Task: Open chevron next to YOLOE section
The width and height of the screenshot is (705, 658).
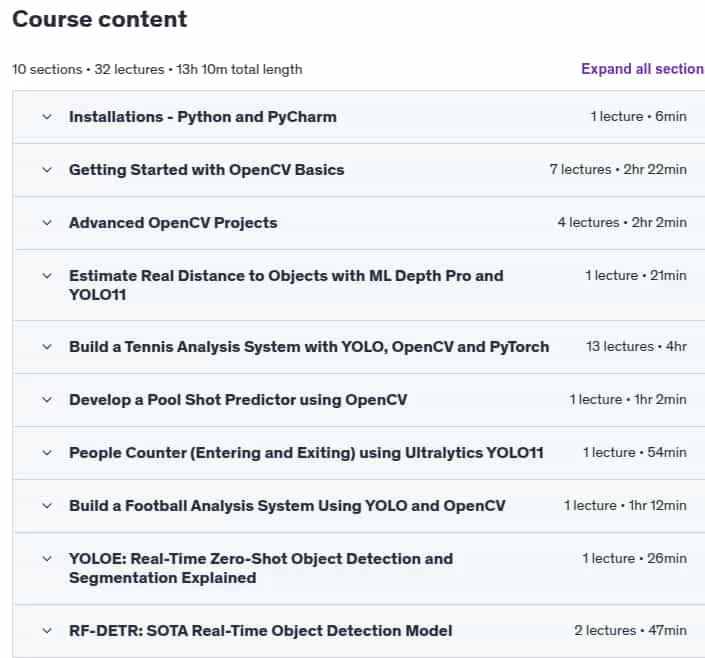Action: 47,559
